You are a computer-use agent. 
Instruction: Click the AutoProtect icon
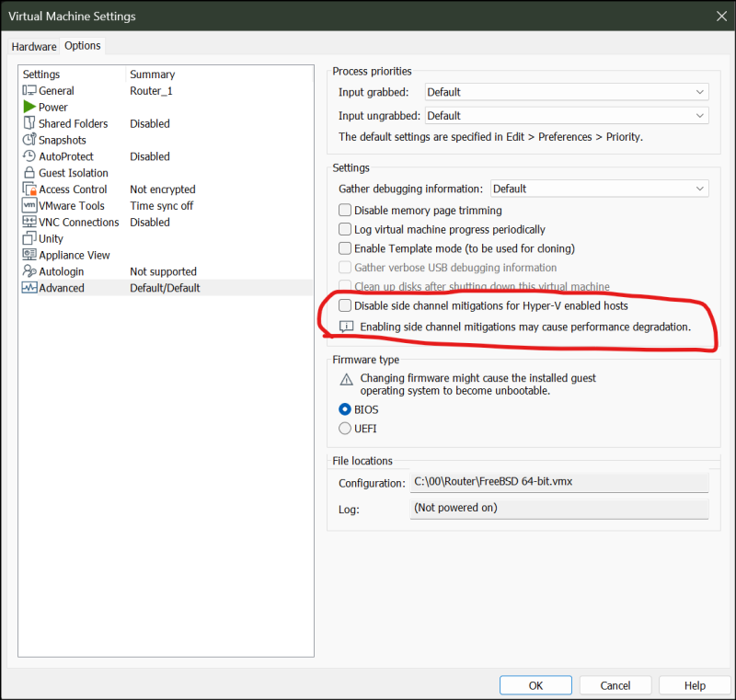click(x=29, y=155)
